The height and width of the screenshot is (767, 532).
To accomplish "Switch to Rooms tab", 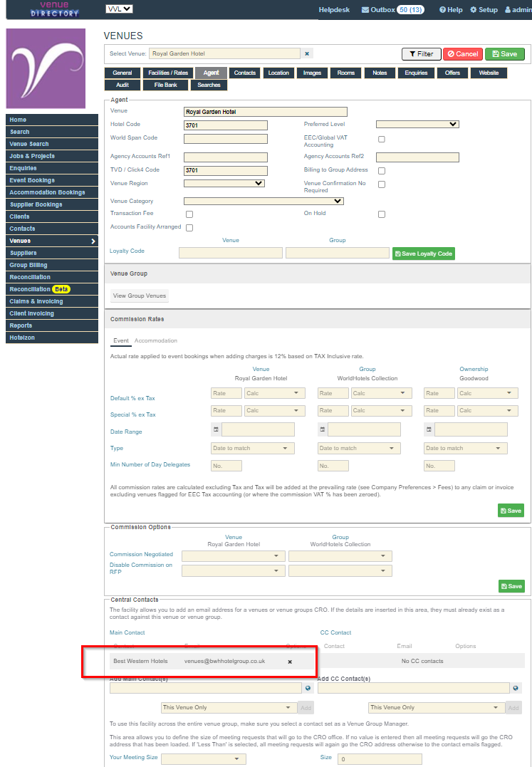I will [x=345, y=73].
